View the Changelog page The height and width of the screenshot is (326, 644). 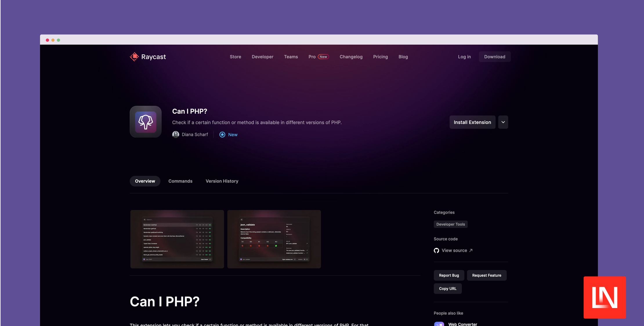tap(351, 57)
